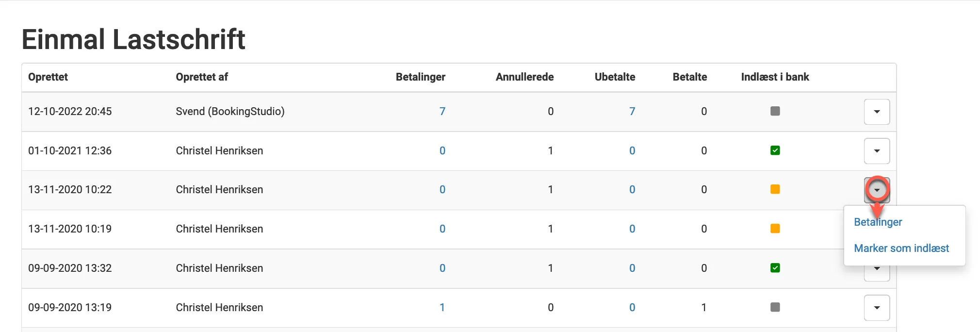Click Betalinger 0 link in the 13-11-2020 10:19 row
Viewport: 980px width, 332px height.
pos(442,229)
